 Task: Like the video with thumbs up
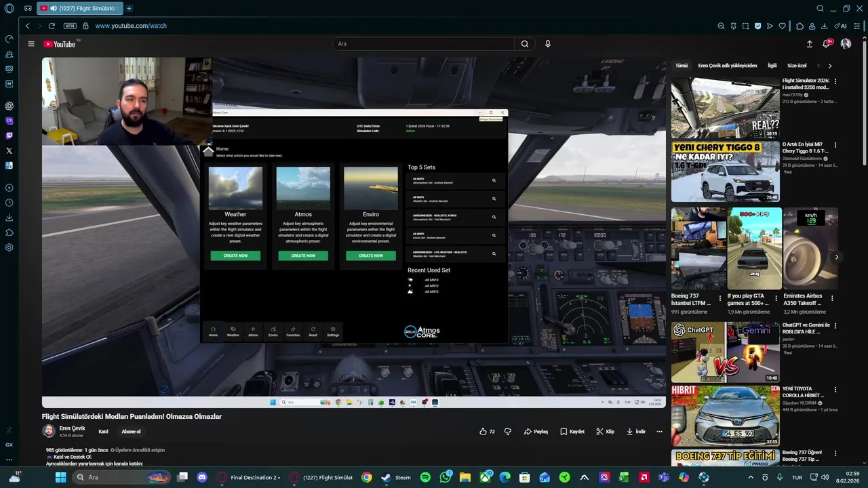(487, 432)
